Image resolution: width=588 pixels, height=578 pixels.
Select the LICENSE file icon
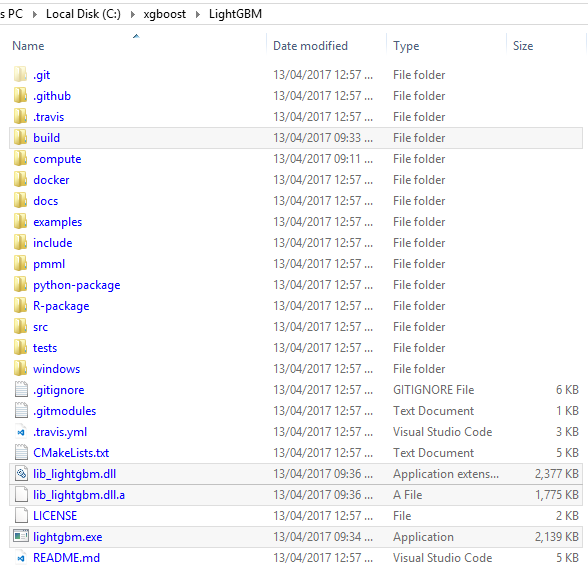click(21, 515)
